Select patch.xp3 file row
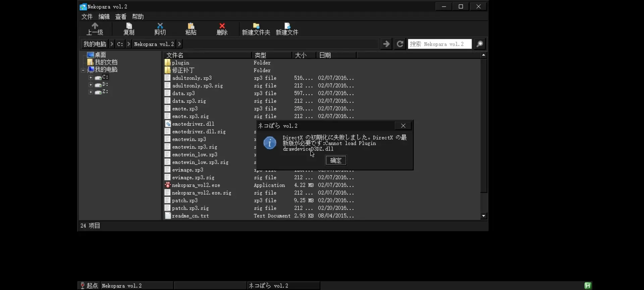The height and width of the screenshot is (290, 644). [x=260, y=200]
